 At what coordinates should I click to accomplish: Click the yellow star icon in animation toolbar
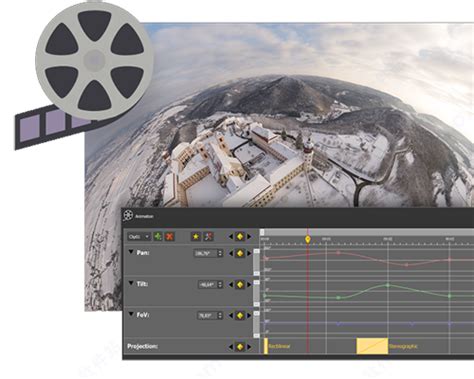pyautogui.click(x=196, y=237)
